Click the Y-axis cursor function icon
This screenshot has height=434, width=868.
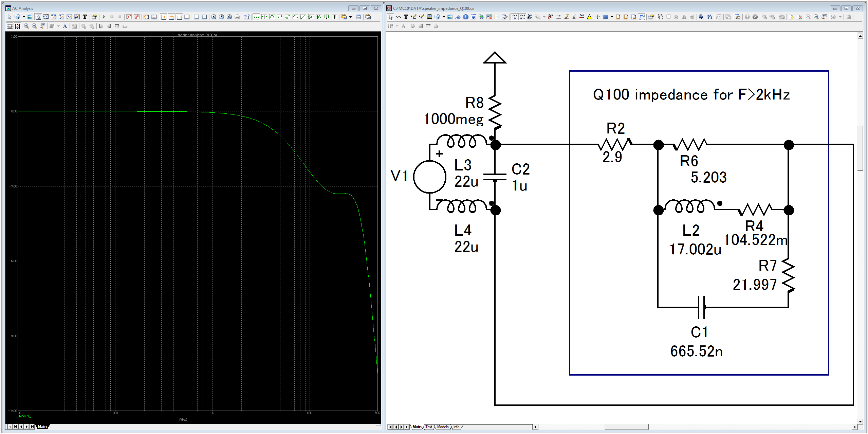(221, 17)
